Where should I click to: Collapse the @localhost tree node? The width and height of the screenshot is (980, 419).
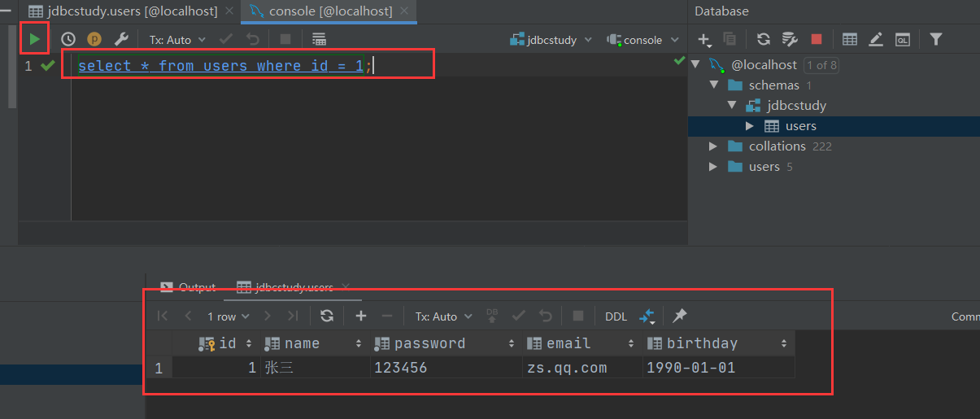click(695, 64)
